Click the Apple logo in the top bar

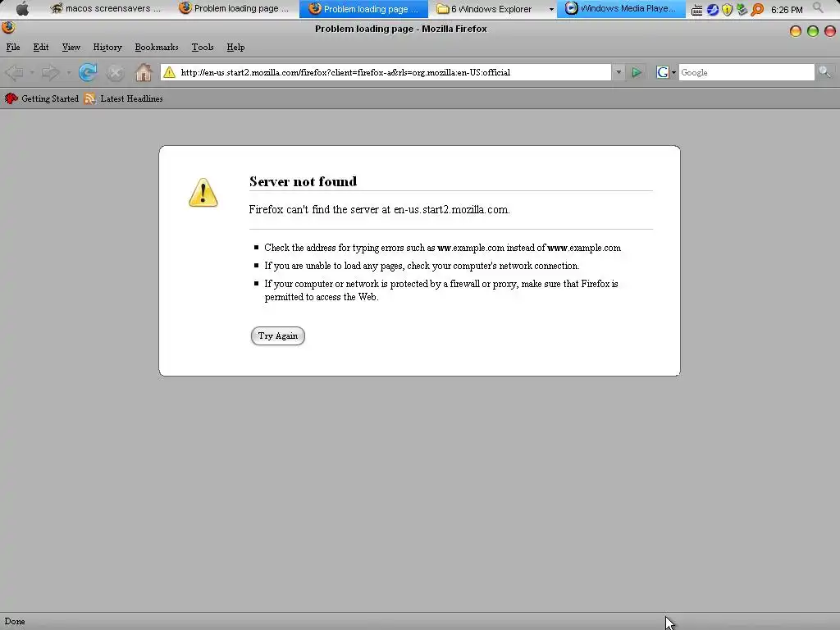pos(22,8)
